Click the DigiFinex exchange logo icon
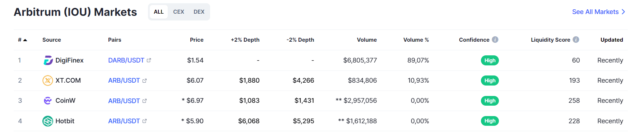 pyautogui.click(x=48, y=60)
